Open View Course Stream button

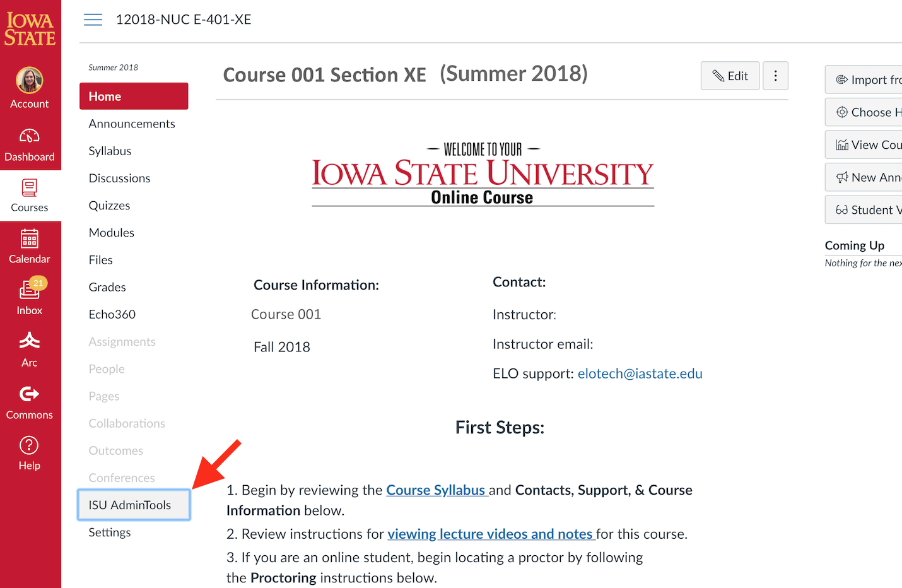(x=864, y=145)
